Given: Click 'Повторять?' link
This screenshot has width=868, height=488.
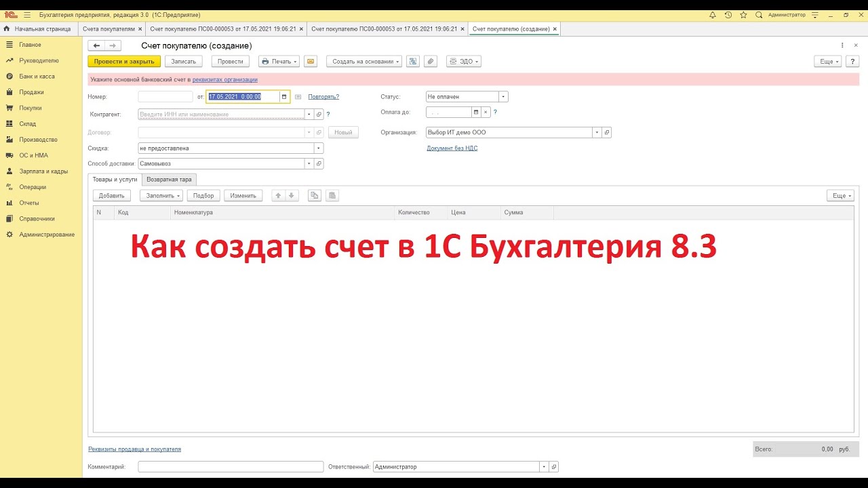Looking at the screenshot, I should (x=323, y=97).
